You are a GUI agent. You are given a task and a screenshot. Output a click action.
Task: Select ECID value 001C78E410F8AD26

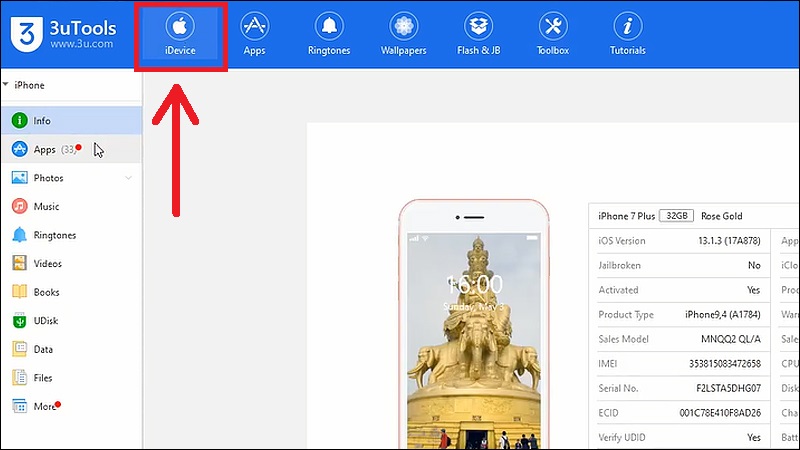click(x=720, y=413)
